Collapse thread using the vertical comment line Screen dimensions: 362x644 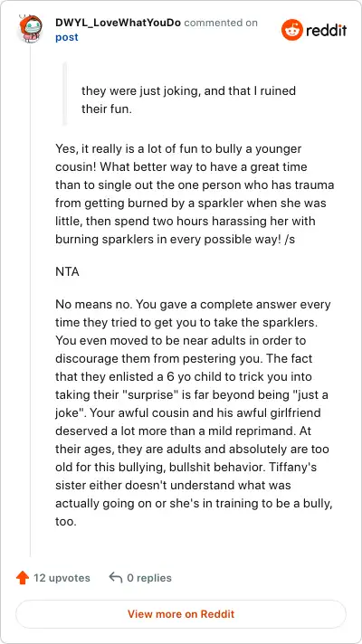(x=31, y=299)
